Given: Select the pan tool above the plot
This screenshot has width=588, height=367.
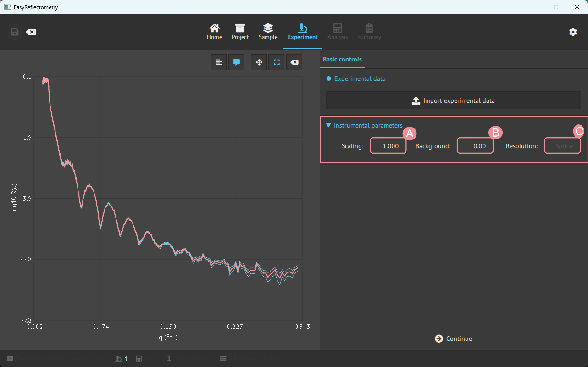Looking at the screenshot, I should (258, 62).
